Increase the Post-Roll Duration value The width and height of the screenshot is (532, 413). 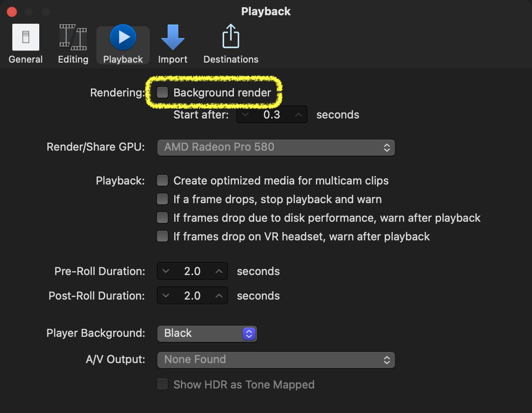219,296
